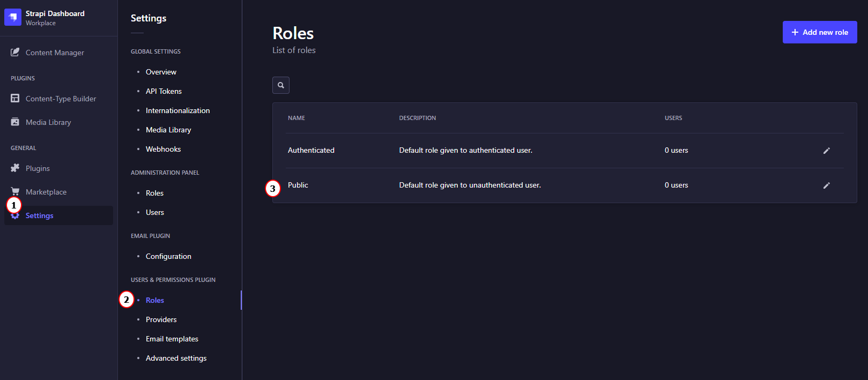The width and height of the screenshot is (868, 380).
Task: Open Email templates settings
Action: coord(172,339)
